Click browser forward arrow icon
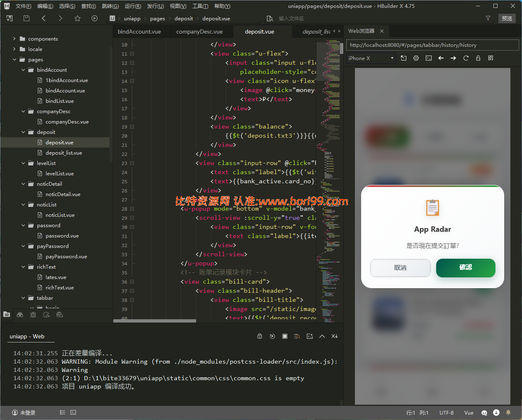 pos(453,58)
